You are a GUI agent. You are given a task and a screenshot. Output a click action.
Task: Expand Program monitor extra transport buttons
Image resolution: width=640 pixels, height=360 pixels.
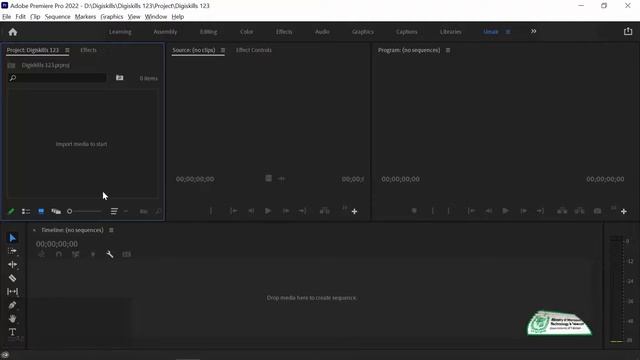[613, 208]
